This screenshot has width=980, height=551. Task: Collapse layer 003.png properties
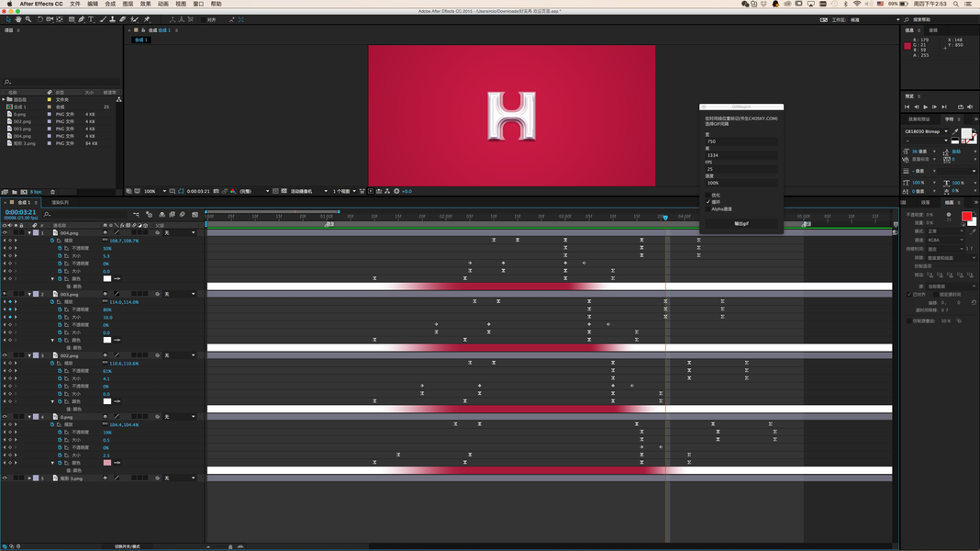pyautogui.click(x=29, y=294)
